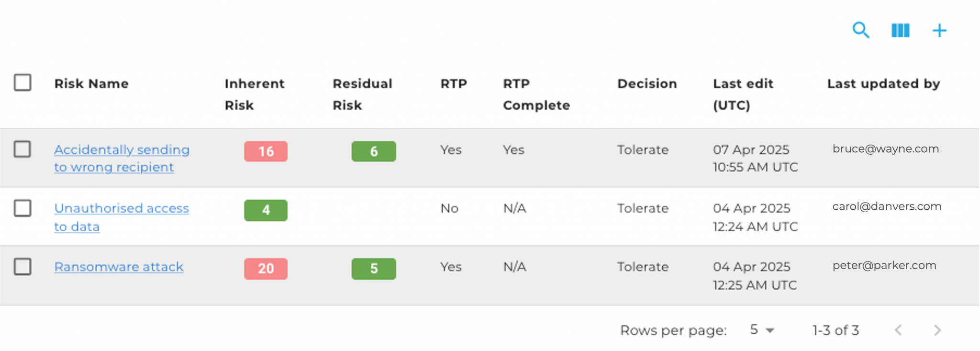The image size is (980, 351).
Task: Add a new risk using the plus icon
Action: click(x=938, y=30)
